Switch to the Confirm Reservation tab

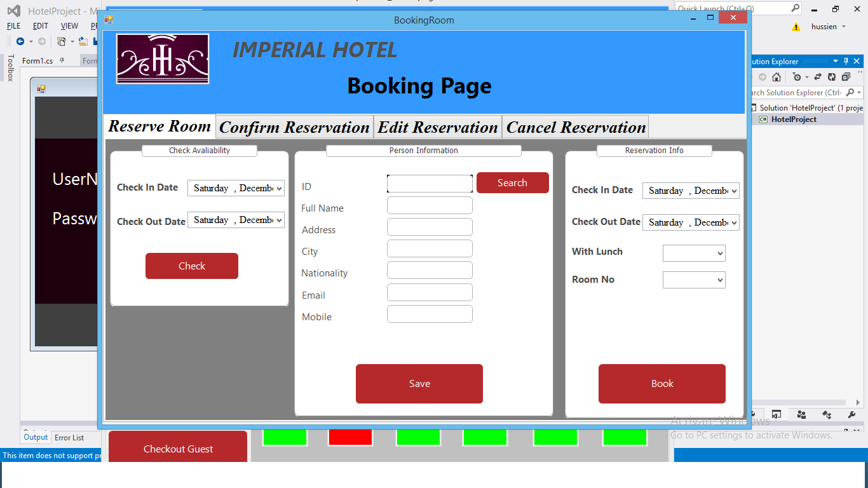(x=294, y=126)
